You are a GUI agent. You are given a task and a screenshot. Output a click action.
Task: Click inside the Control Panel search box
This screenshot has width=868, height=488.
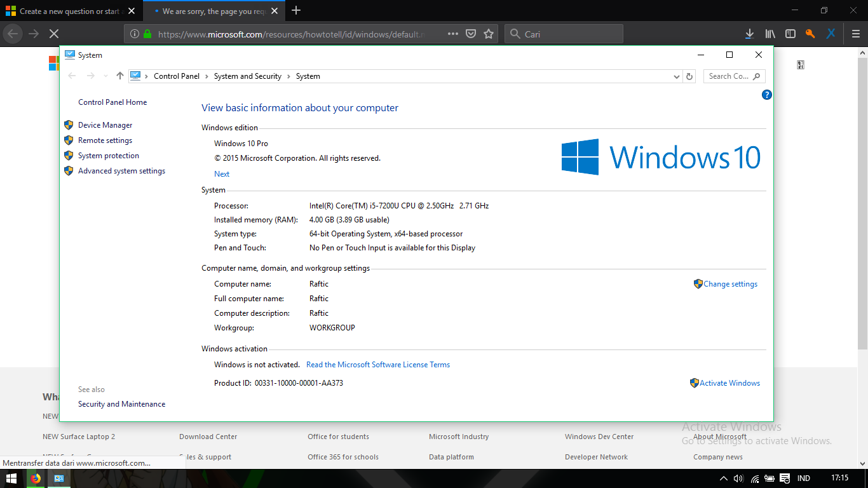tap(731, 76)
